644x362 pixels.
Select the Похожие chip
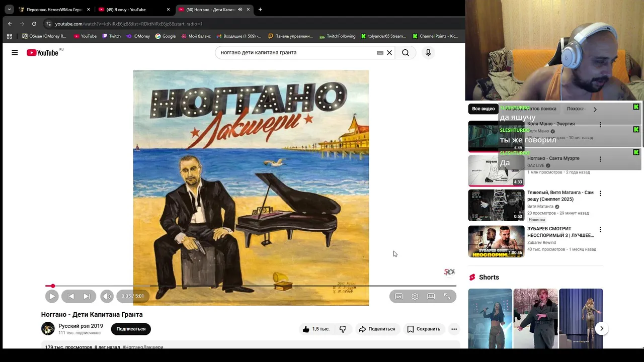576,109
